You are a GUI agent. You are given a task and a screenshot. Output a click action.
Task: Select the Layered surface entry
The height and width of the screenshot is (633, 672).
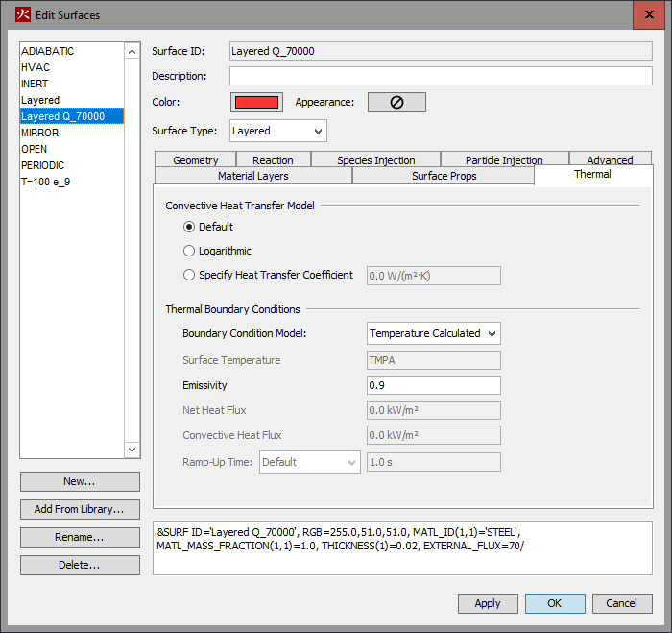pos(72,100)
